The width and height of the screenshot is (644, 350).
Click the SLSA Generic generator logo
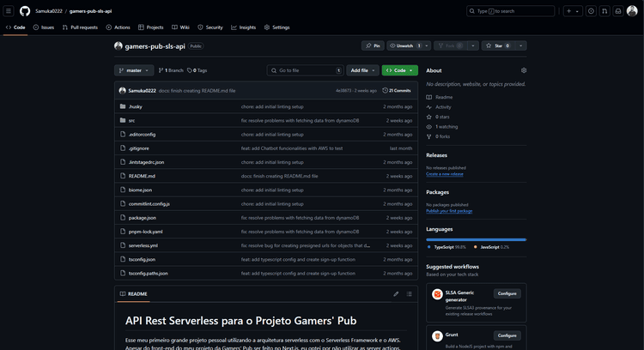click(437, 293)
